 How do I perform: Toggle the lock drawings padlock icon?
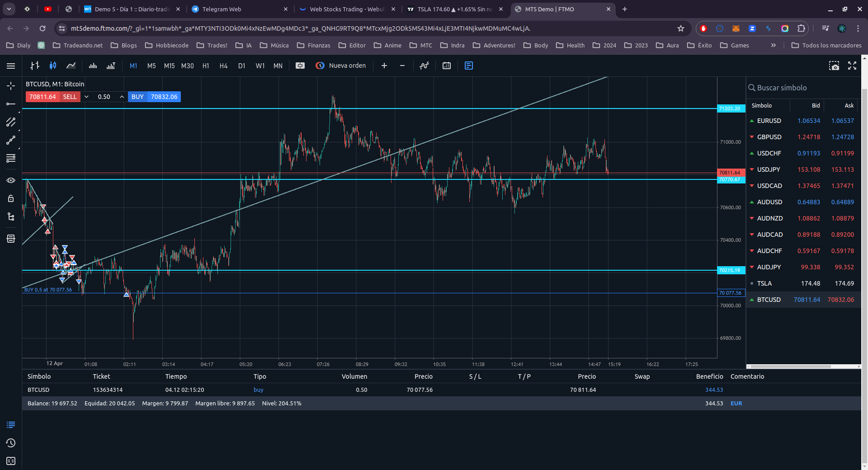11,198
